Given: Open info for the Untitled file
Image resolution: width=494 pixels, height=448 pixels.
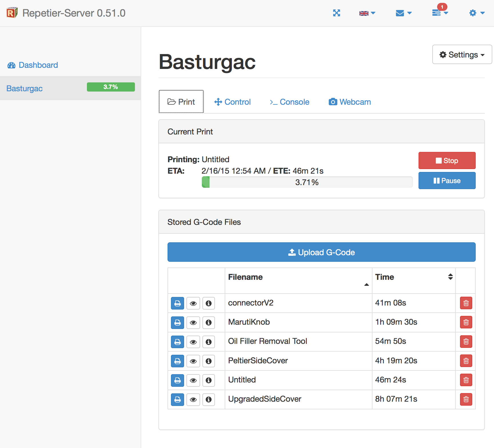Looking at the screenshot, I should [209, 380].
